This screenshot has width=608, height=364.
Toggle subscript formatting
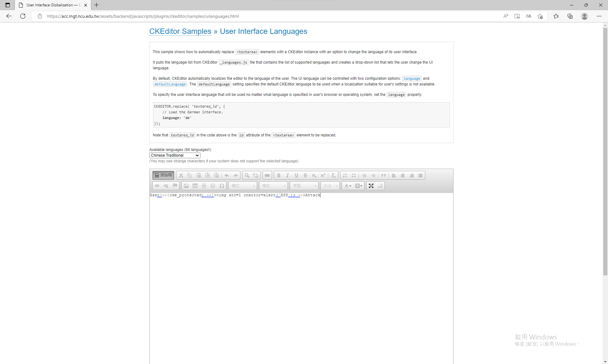click(314, 175)
